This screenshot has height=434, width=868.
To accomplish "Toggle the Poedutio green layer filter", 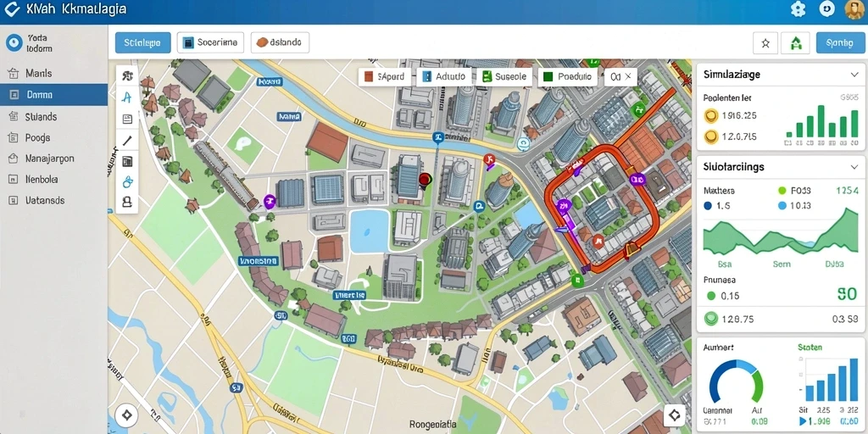I will 567,76.
